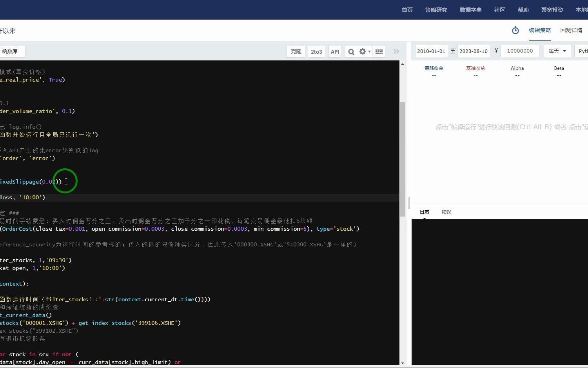Click the 函数库 function library button
The width and height of the screenshot is (588, 368).
click(12, 51)
